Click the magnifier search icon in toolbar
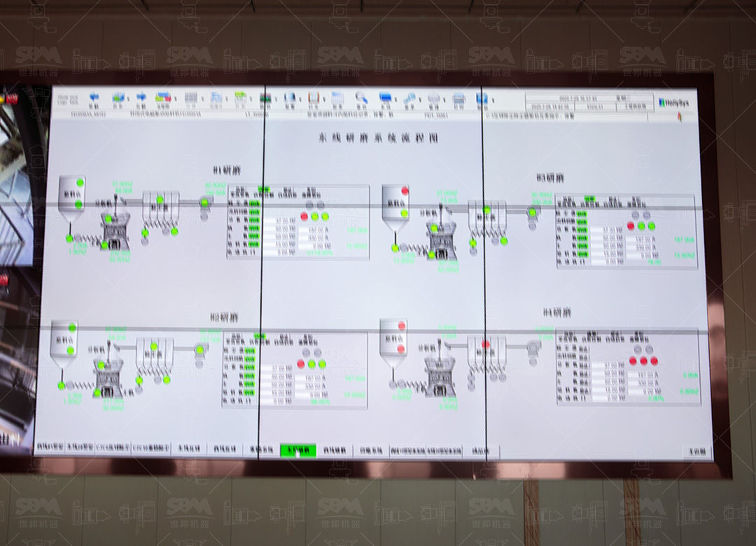The width and height of the screenshot is (756, 546). pyautogui.click(x=361, y=98)
